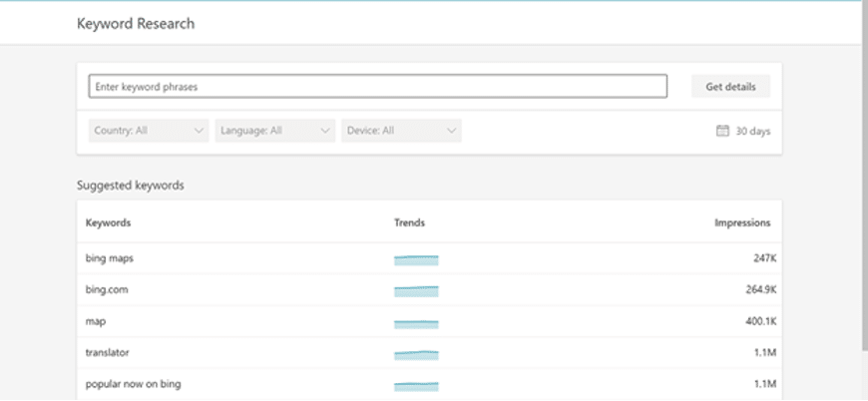The height and width of the screenshot is (401, 868).
Task: Click the Keywords column header
Action: [x=108, y=222]
